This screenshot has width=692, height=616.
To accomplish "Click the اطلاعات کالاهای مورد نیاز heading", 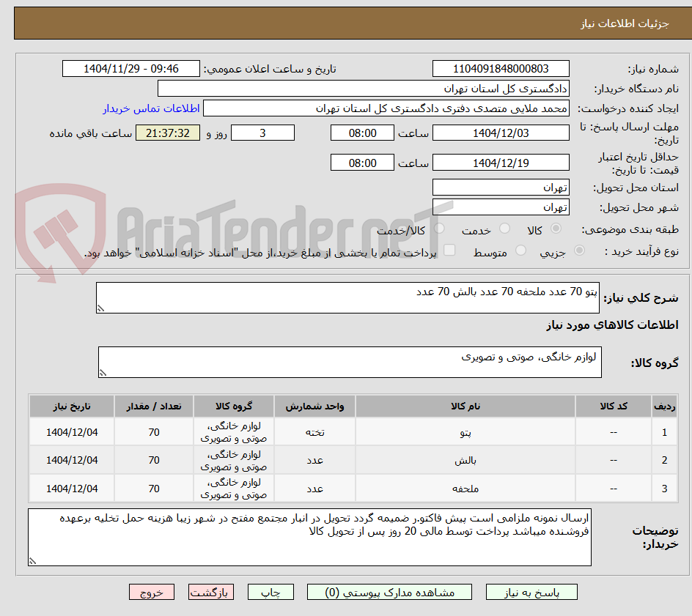I will (613, 325).
